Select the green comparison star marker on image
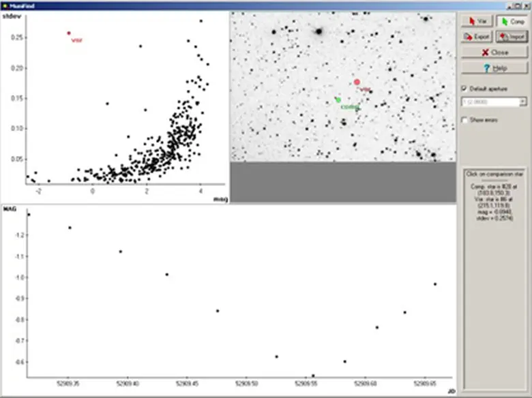This screenshot has height=398, width=532. click(338, 100)
